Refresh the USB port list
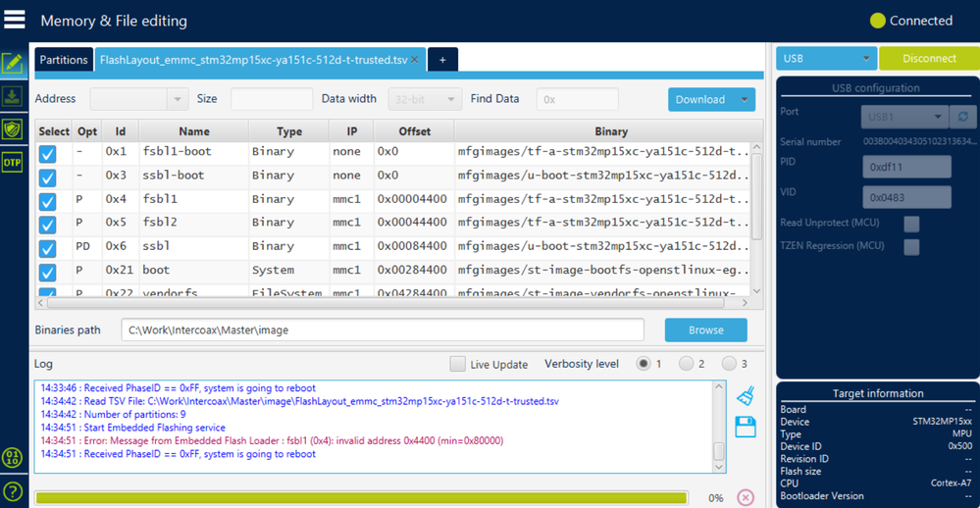The width and height of the screenshot is (980, 508). pos(963,117)
